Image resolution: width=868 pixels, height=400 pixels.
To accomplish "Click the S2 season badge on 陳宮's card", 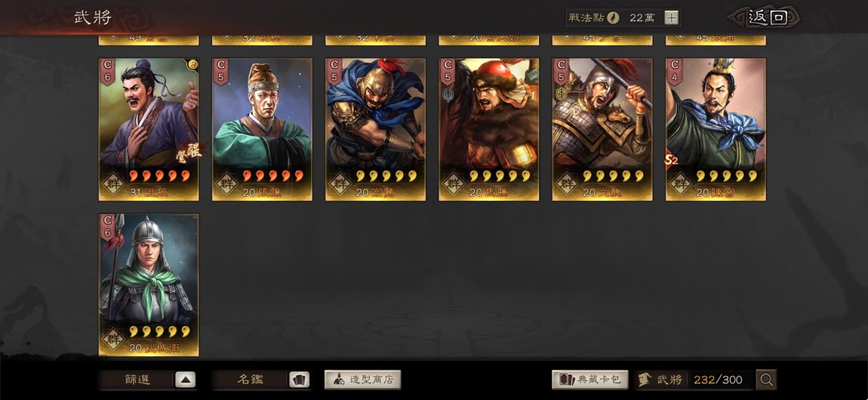I will (x=671, y=161).
